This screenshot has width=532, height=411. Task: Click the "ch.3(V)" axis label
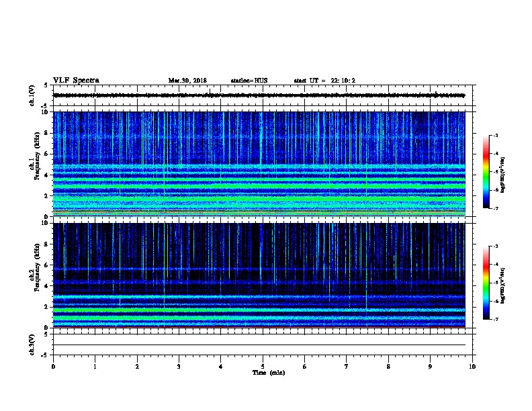pyautogui.click(x=32, y=345)
